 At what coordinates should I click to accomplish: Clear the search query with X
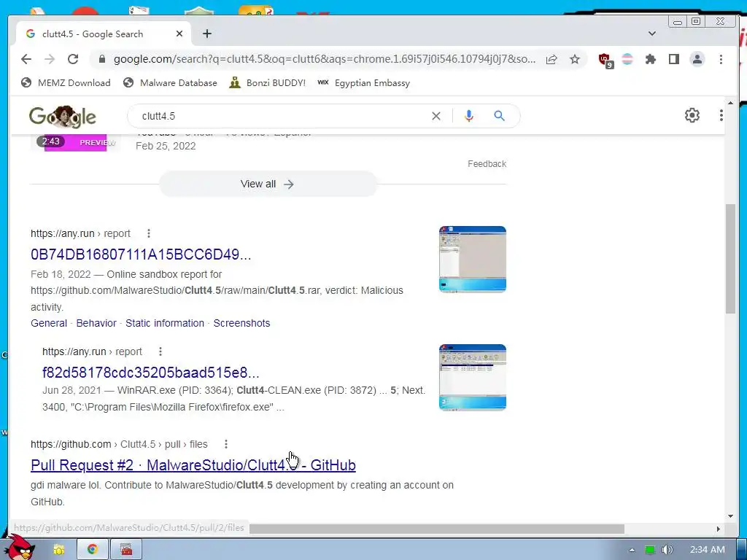tap(436, 116)
